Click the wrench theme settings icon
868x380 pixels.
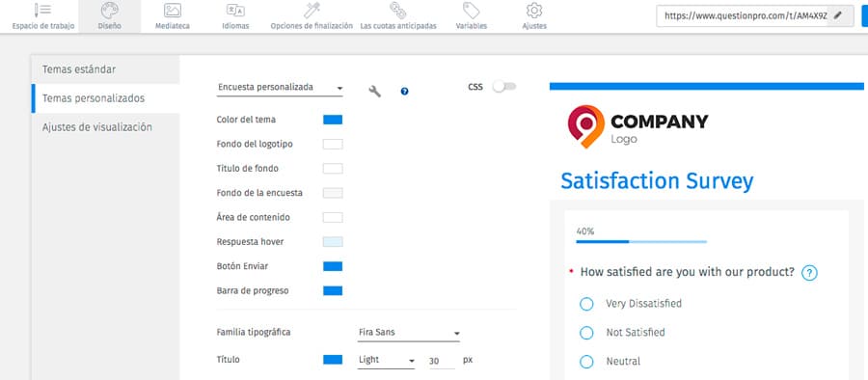[x=375, y=92]
